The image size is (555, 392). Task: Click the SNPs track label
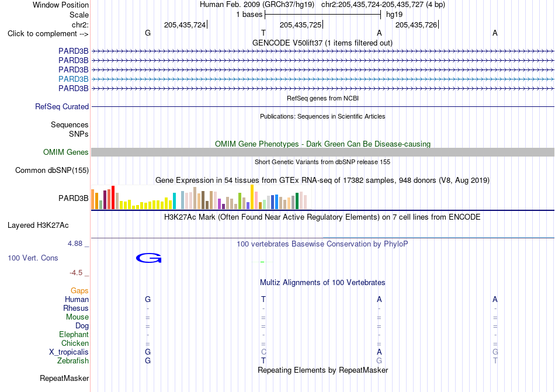point(79,134)
